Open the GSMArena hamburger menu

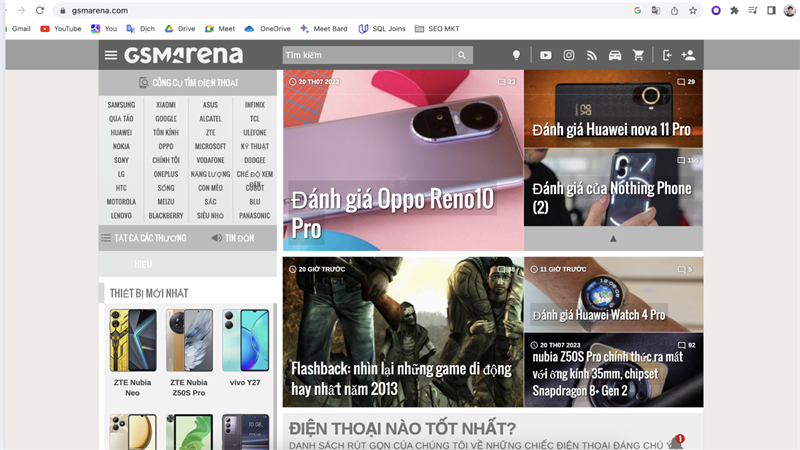coord(111,55)
